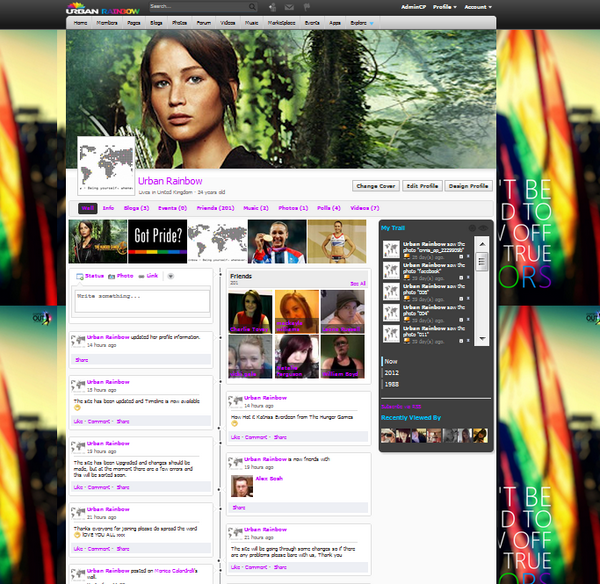Select the Wall profile tab
This screenshot has width=600, height=584.
[x=88, y=208]
